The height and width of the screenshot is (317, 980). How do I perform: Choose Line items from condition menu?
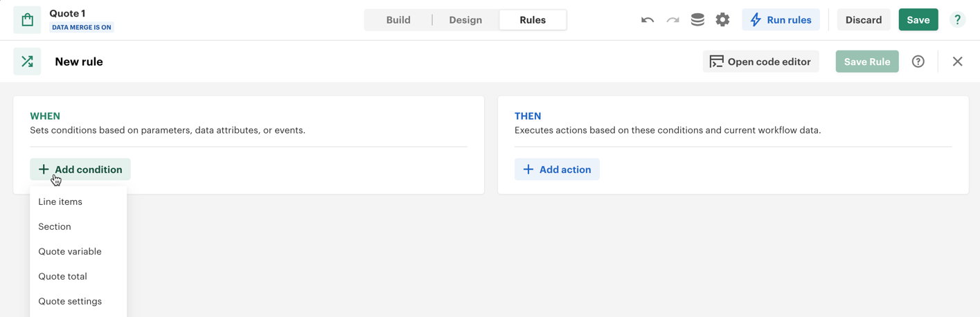60,201
